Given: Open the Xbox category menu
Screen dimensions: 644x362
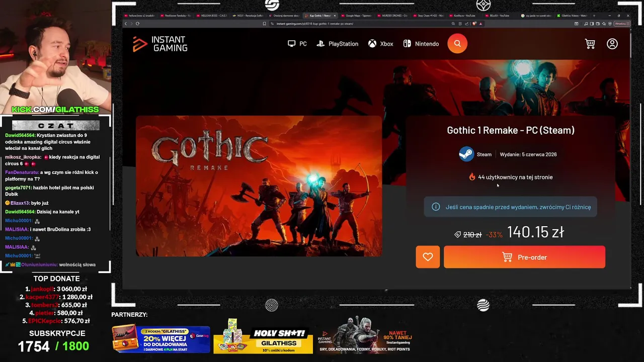Looking at the screenshot, I should [x=380, y=44].
